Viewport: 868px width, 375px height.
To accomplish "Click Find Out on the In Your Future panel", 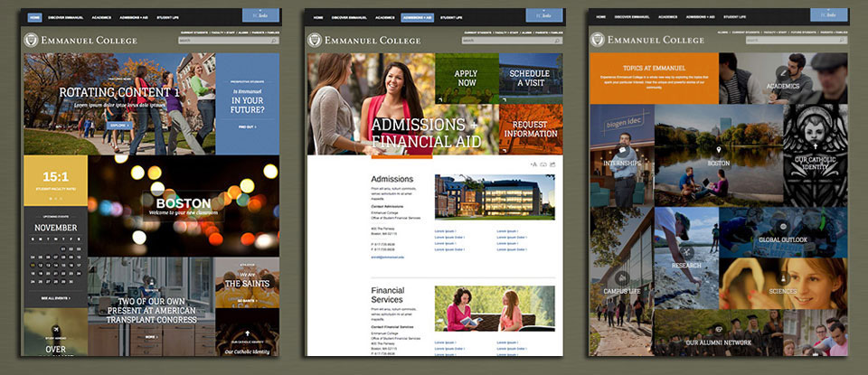I will pos(248,127).
